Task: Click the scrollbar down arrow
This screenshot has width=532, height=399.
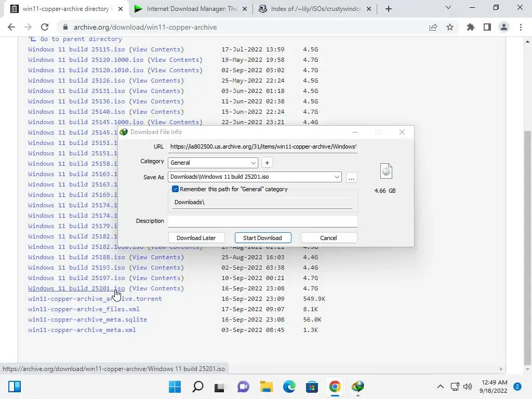Action: click(527, 369)
